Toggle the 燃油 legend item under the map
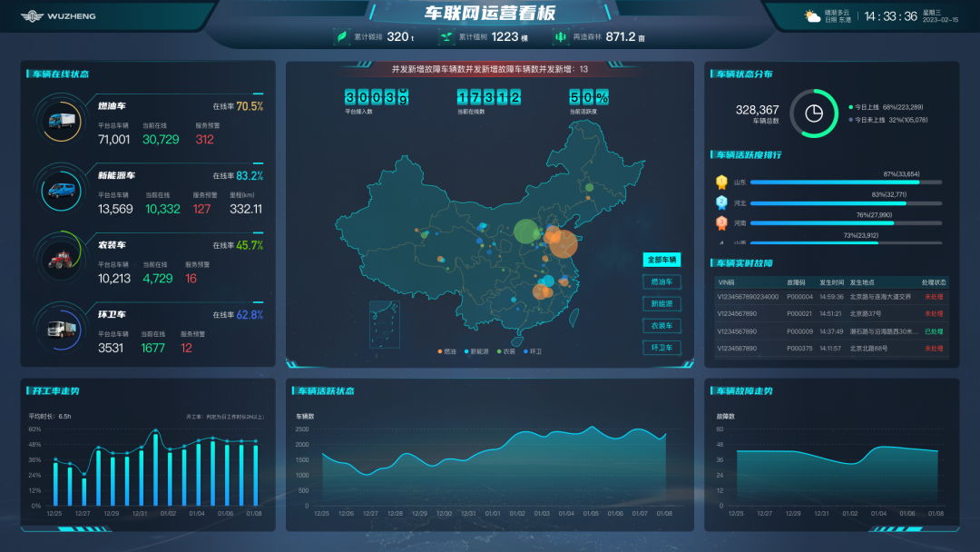Image resolution: width=980 pixels, height=552 pixels. [446, 351]
